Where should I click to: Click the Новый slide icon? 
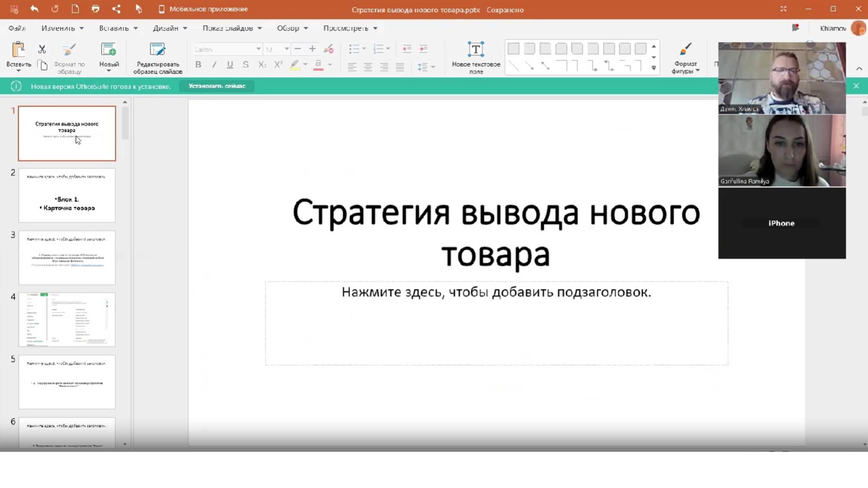pyautogui.click(x=109, y=50)
